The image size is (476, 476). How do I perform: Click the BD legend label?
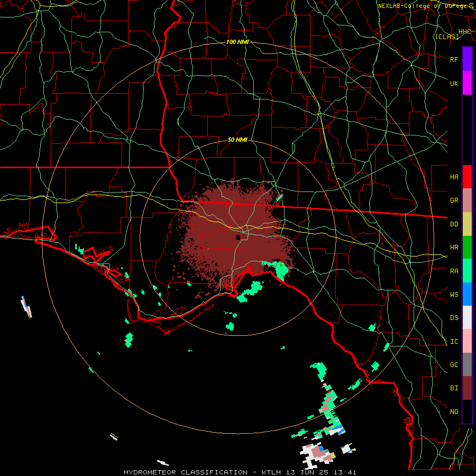pos(454,224)
